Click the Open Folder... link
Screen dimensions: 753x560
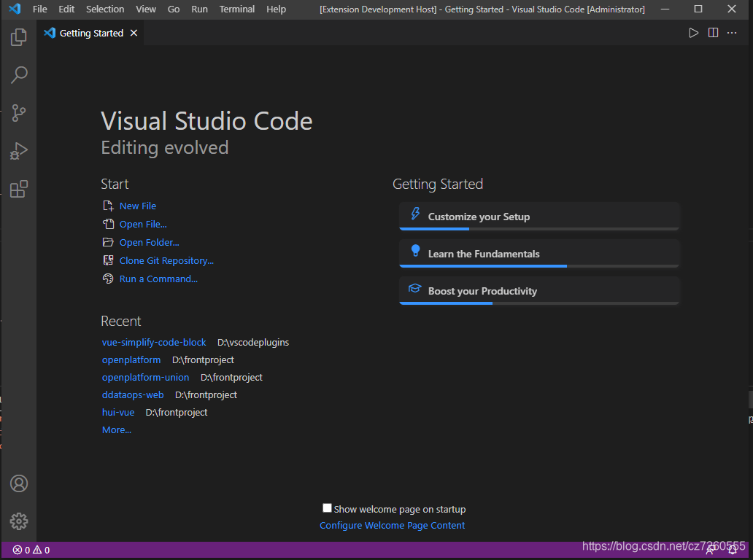coord(150,242)
